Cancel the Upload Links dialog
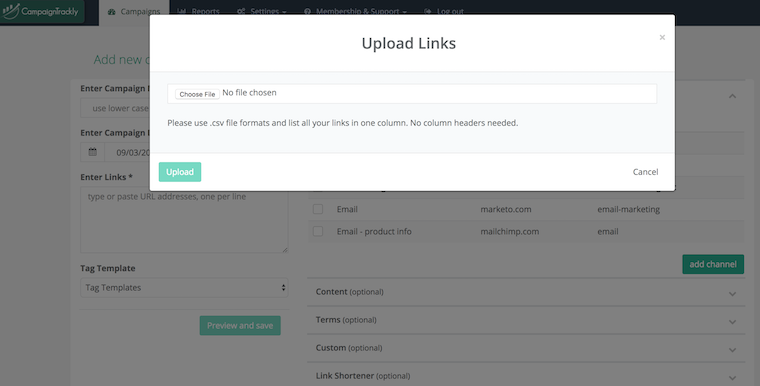The width and height of the screenshot is (760, 386). coord(645,172)
